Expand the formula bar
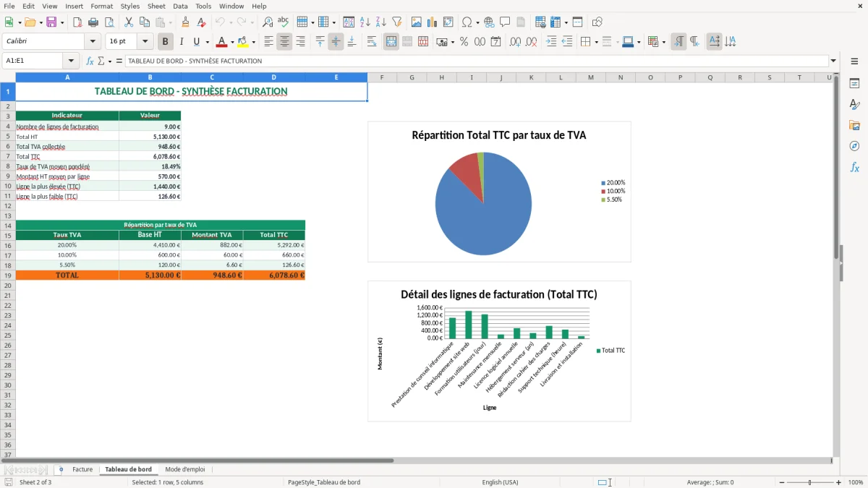The width and height of the screenshot is (868, 488). pyautogui.click(x=833, y=61)
